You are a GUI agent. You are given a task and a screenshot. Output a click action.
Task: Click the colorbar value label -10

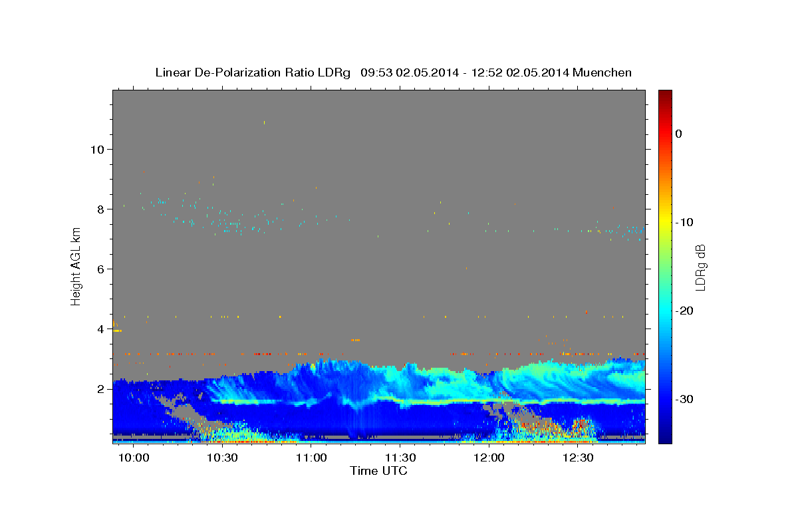pos(685,222)
